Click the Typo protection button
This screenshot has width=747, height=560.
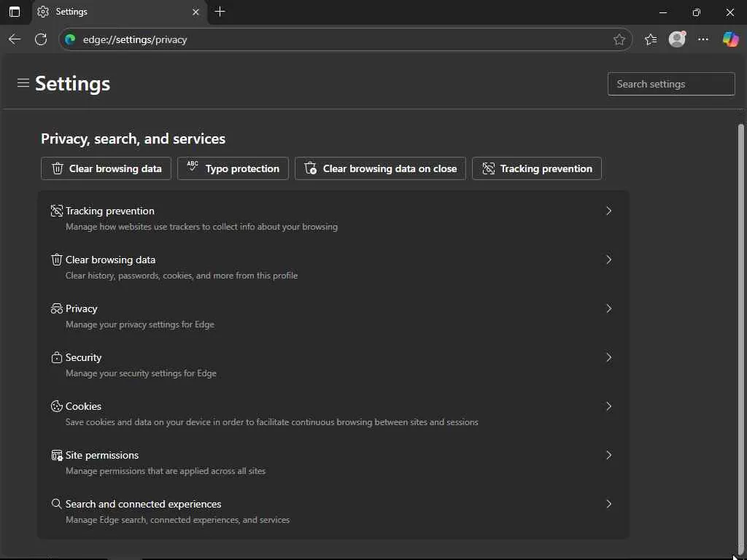(x=233, y=168)
